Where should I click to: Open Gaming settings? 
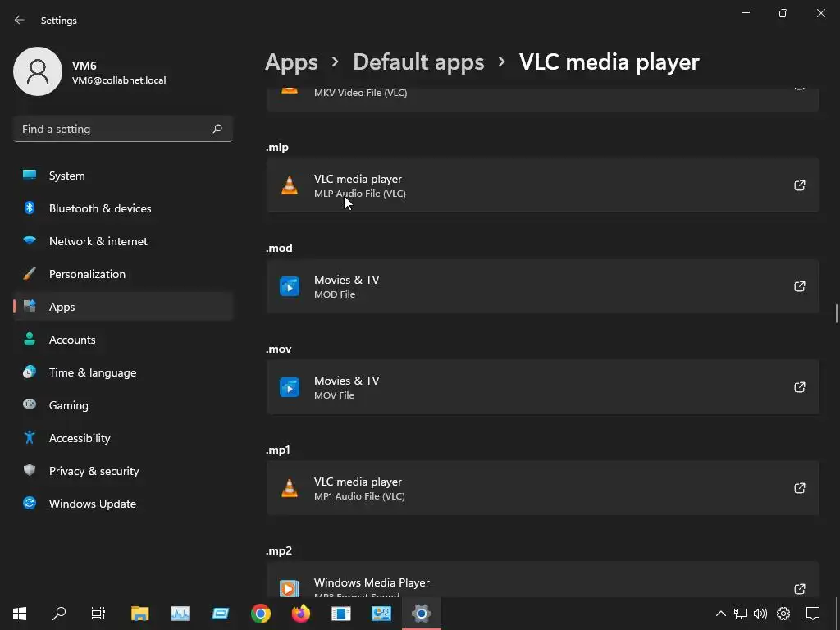[x=123, y=405]
